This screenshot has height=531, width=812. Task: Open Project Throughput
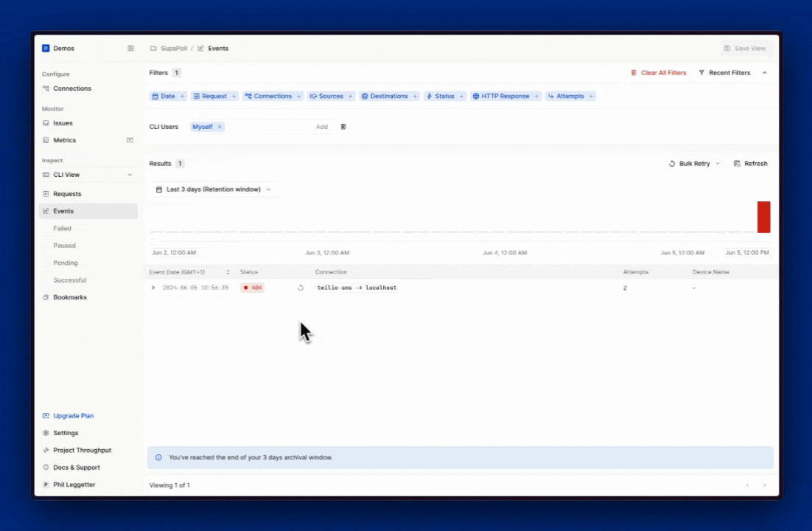coord(82,450)
